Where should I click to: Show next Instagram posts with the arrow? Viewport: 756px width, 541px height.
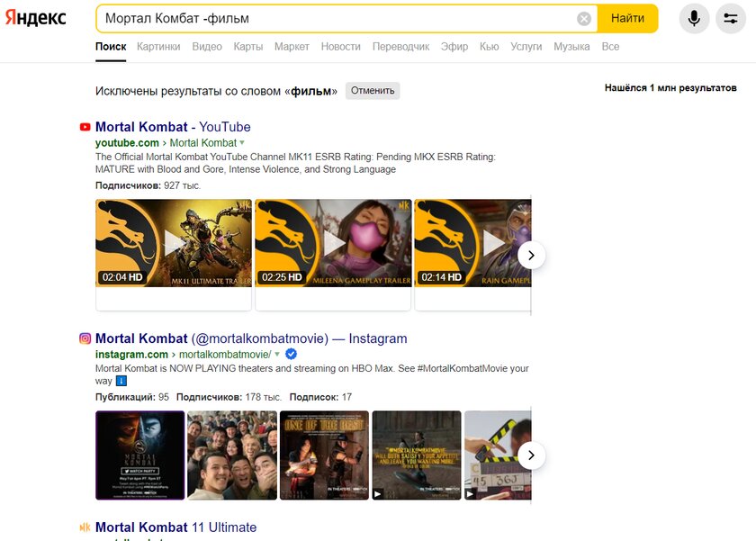(531, 455)
